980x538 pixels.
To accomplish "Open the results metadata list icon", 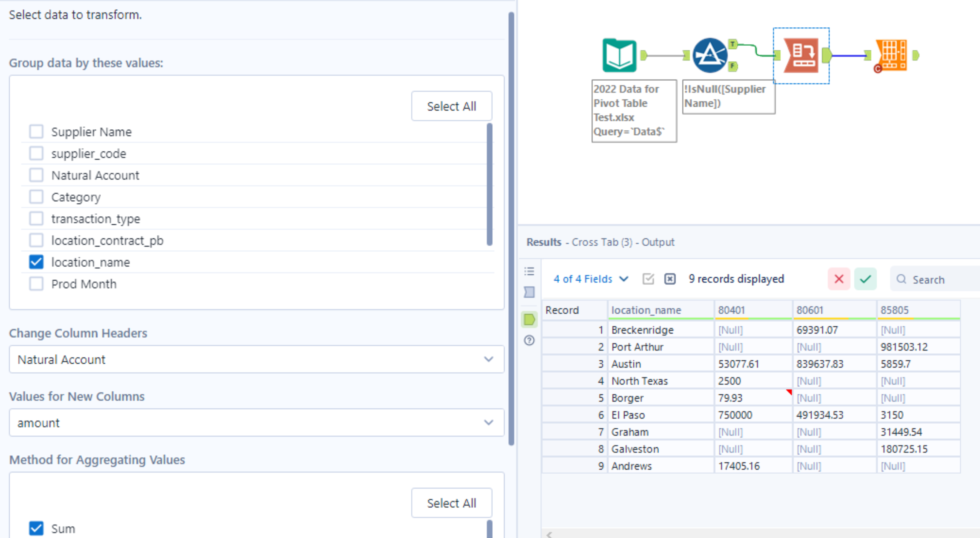I will pyautogui.click(x=529, y=271).
